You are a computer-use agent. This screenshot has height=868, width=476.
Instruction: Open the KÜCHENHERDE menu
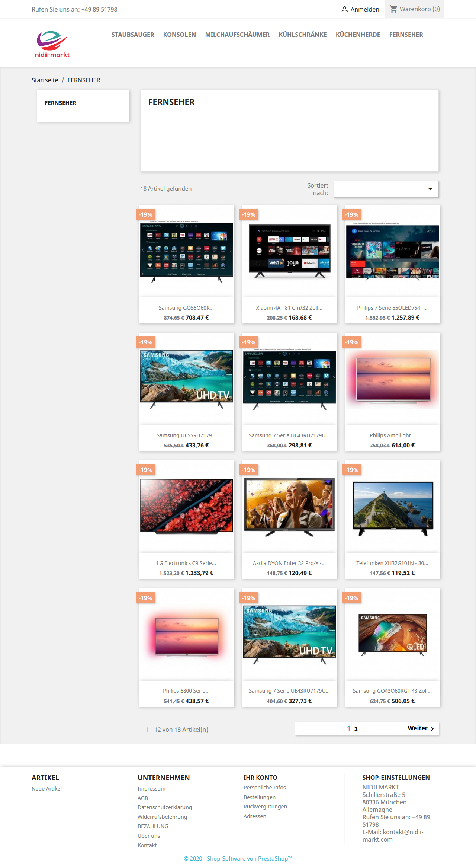point(358,35)
